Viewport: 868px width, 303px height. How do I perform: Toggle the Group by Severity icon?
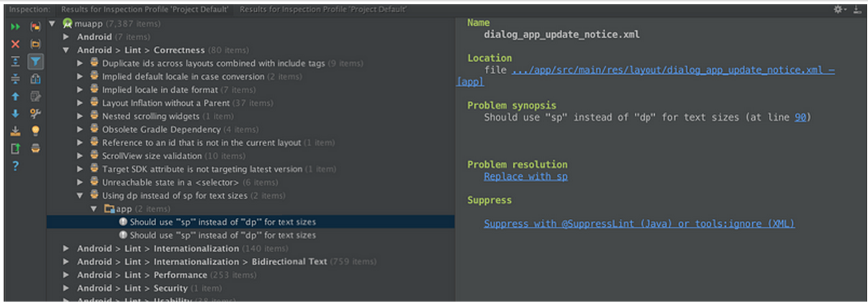pyautogui.click(x=35, y=27)
